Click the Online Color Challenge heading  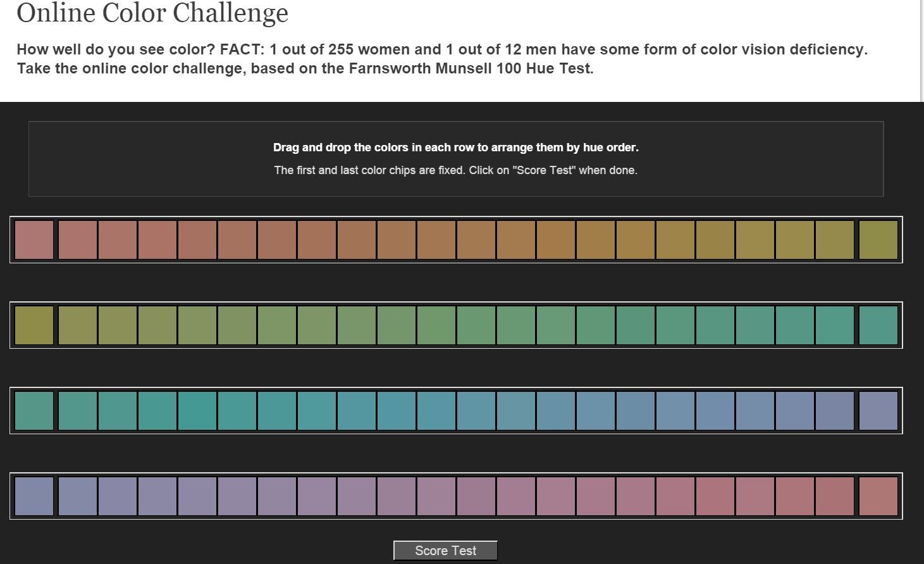[152, 14]
